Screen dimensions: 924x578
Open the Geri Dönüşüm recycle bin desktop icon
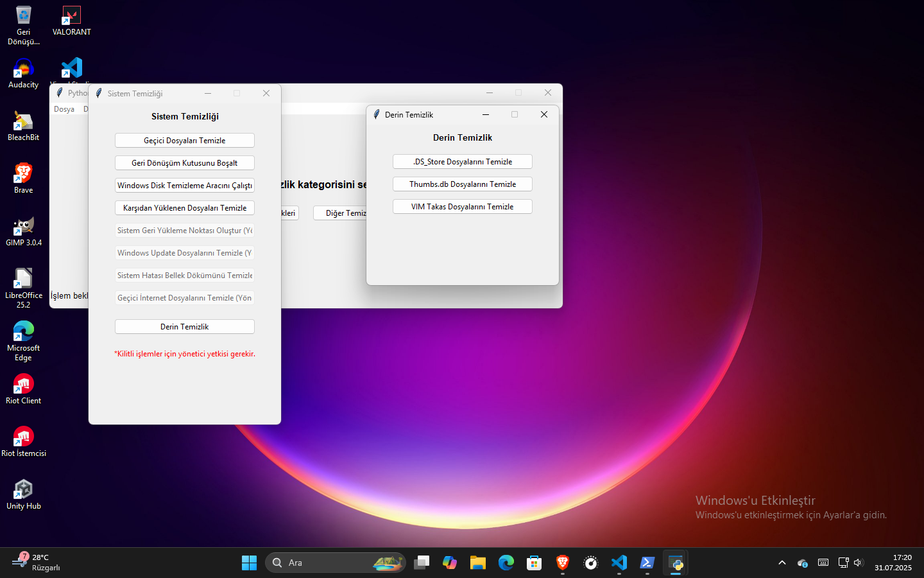pos(24,26)
